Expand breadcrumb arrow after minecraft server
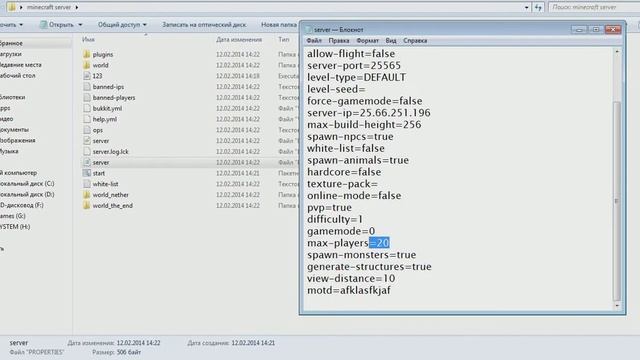640x360 pixels. [x=77, y=7]
